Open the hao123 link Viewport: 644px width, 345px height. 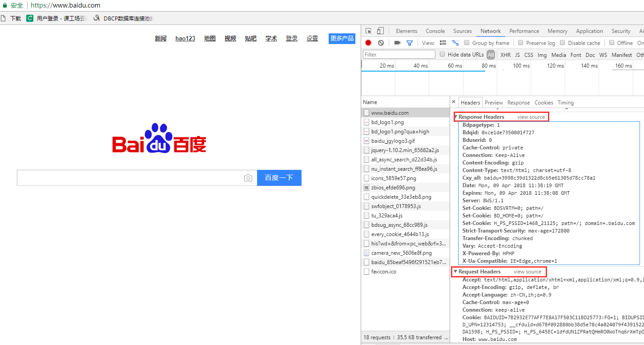[185, 39]
